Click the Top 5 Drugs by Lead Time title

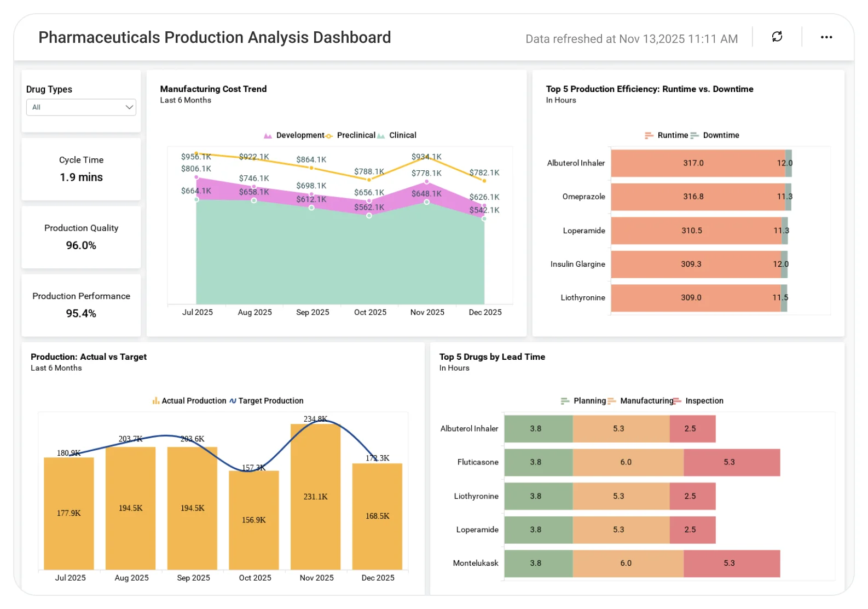[x=492, y=357]
